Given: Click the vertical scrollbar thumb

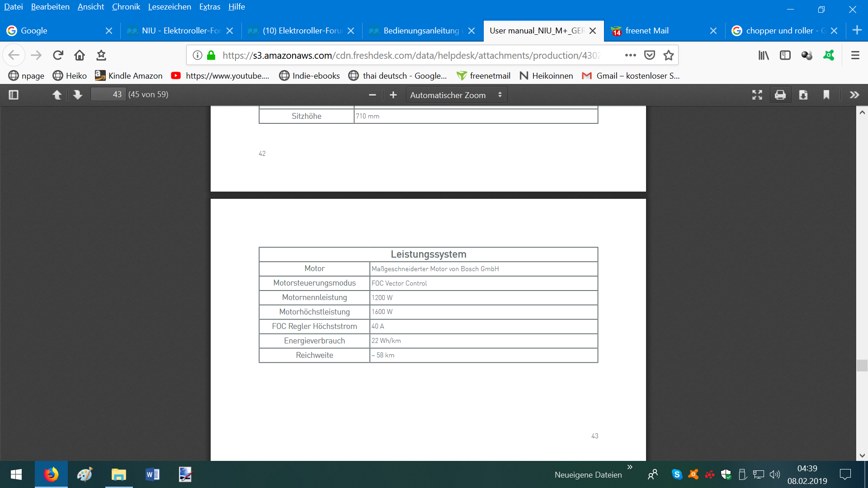Looking at the screenshot, I should point(862,365).
